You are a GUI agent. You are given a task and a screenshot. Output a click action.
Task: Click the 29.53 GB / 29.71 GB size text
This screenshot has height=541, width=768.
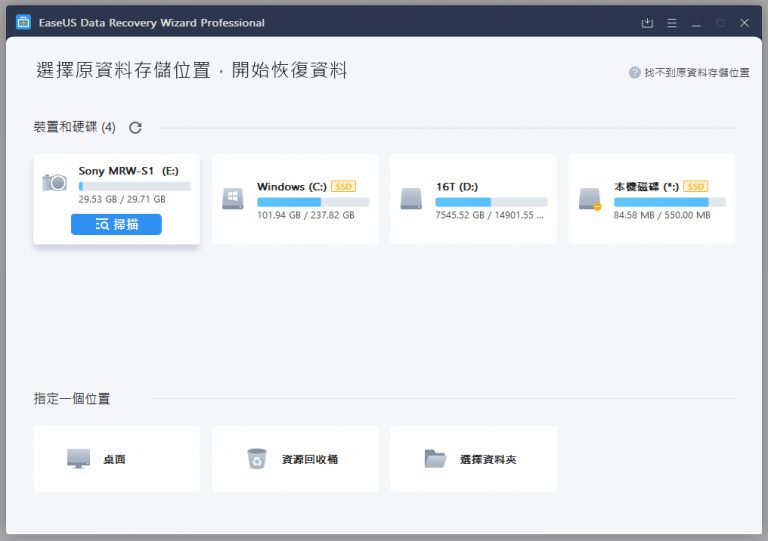click(122, 199)
